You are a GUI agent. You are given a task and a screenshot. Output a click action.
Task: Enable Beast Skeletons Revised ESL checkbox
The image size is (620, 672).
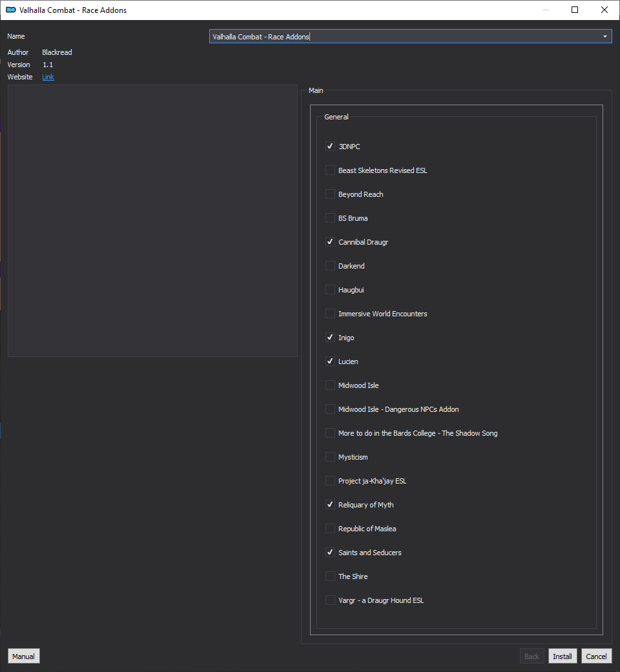330,170
